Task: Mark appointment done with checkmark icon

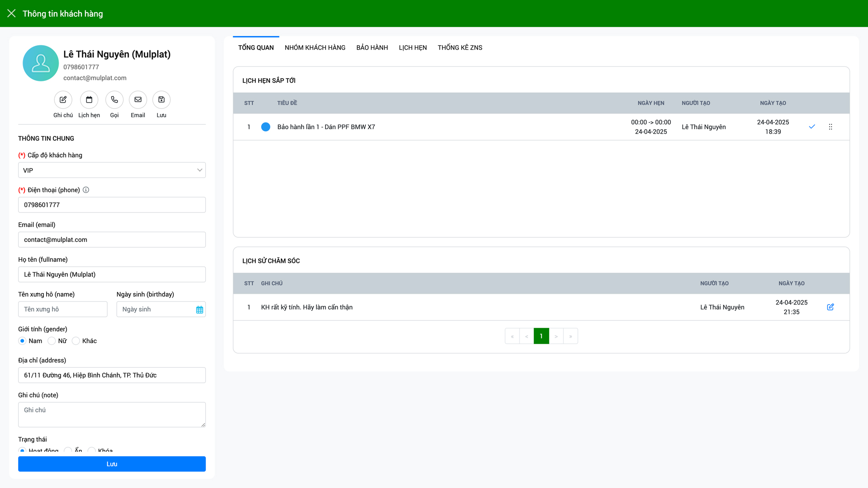Action: pyautogui.click(x=812, y=127)
